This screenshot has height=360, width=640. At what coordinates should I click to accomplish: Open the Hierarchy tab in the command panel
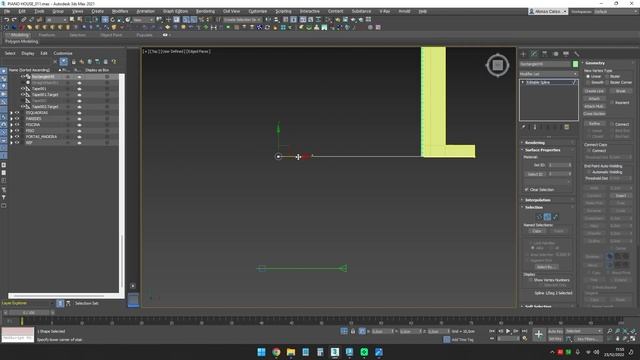[x=544, y=54]
